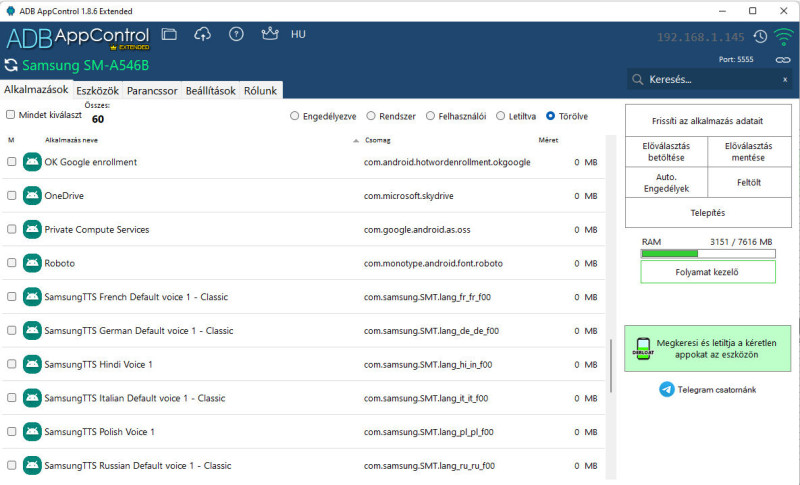Screen dimensions: 800x485
Task: Switch to the Eszközök tab
Action: tap(97, 91)
